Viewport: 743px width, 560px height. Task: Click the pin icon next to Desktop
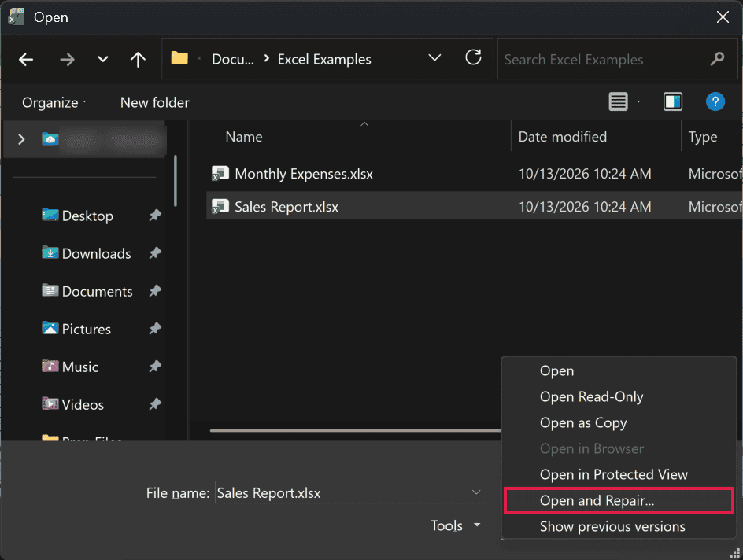pyautogui.click(x=155, y=216)
